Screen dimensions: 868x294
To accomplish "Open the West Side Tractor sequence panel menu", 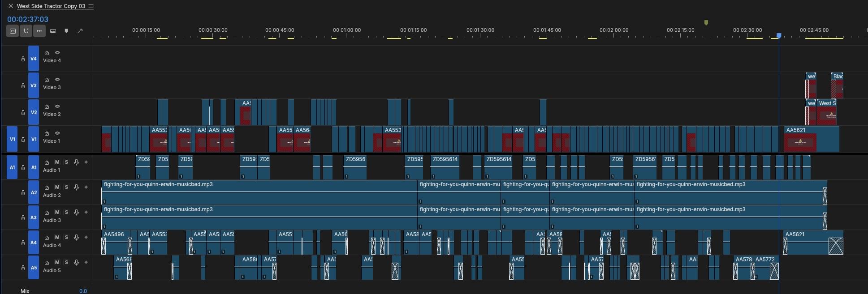I will 91,6.
